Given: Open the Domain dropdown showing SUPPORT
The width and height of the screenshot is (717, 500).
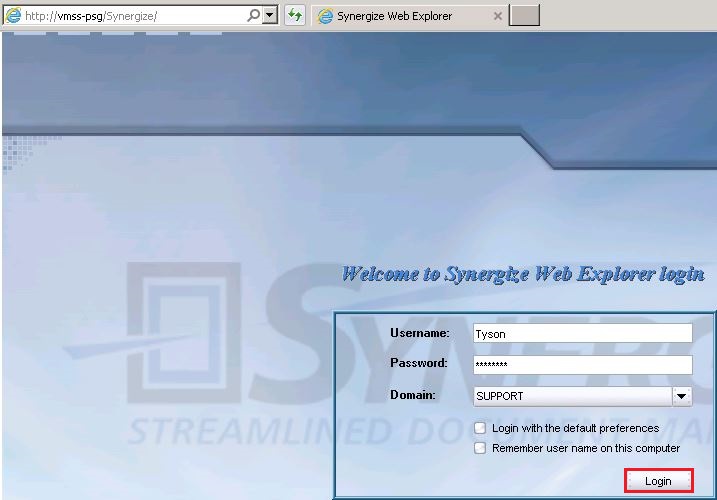Looking at the screenshot, I should point(583,396).
